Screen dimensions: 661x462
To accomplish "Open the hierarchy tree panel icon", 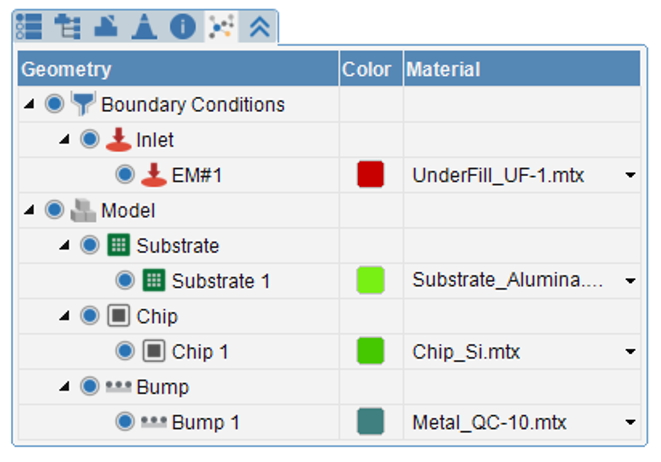I will coord(68,27).
